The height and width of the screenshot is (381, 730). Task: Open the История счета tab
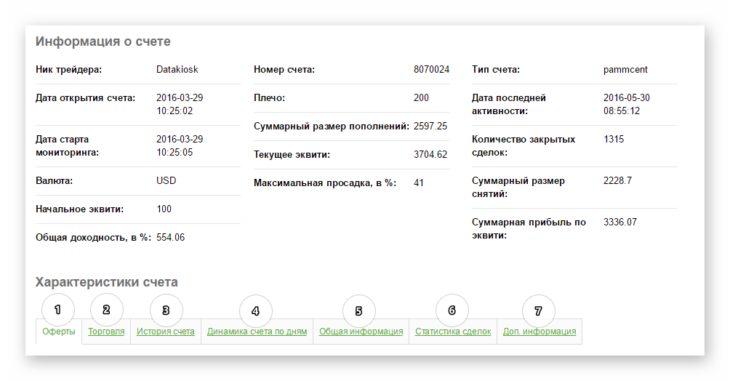165,331
